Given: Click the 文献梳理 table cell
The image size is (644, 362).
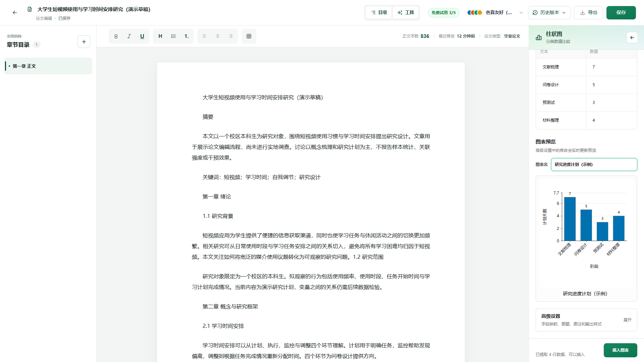Looking at the screenshot, I should [561, 67].
